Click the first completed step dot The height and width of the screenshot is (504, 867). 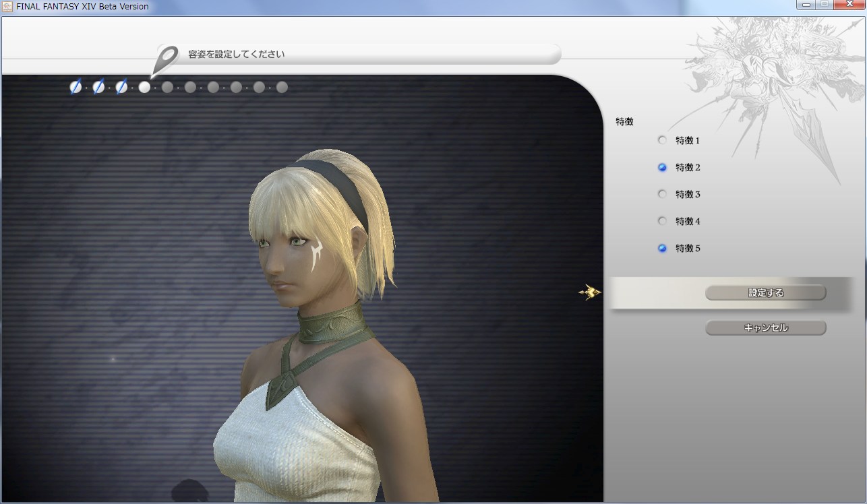coord(76,87)
